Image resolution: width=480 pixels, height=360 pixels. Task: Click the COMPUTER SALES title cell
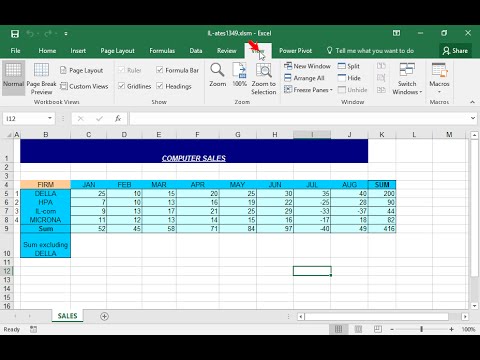[x=194, y=151]
